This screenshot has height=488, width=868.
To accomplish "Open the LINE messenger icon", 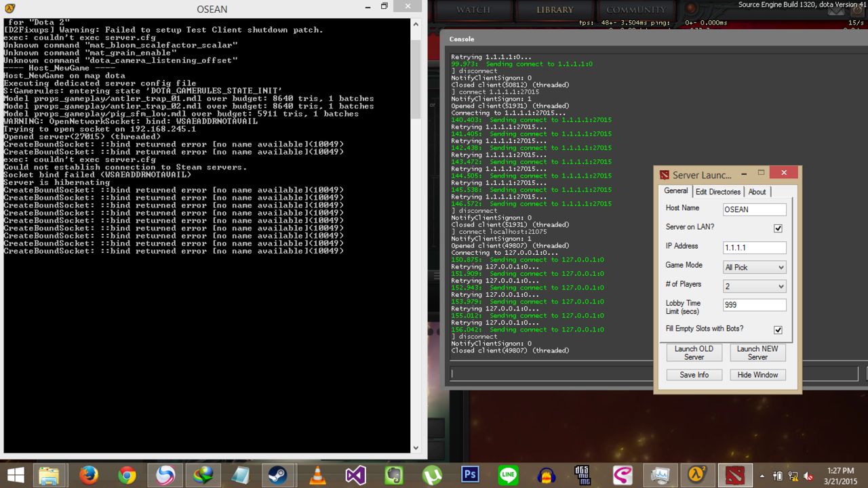I will (508, 475).
